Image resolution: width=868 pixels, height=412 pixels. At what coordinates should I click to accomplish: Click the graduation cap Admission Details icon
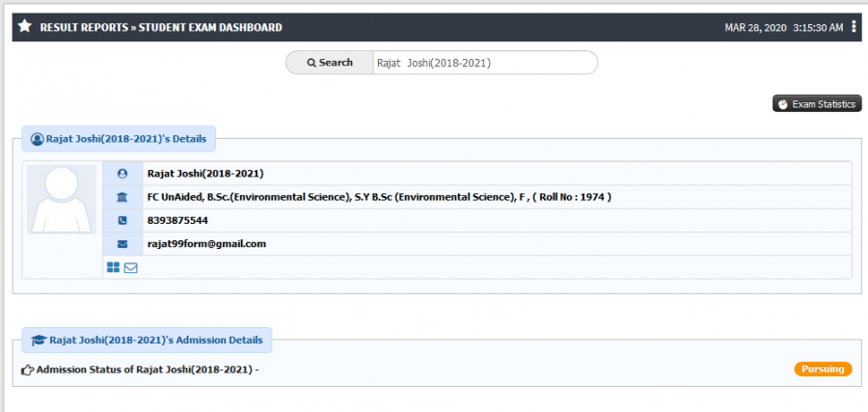point(39,340)
